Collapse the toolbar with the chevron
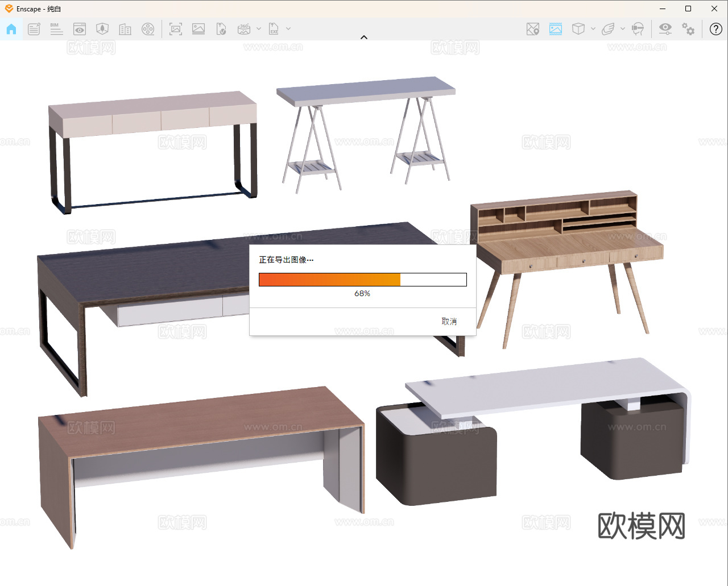The width and height of the screenshot is (728, 586). click(364, 38)
